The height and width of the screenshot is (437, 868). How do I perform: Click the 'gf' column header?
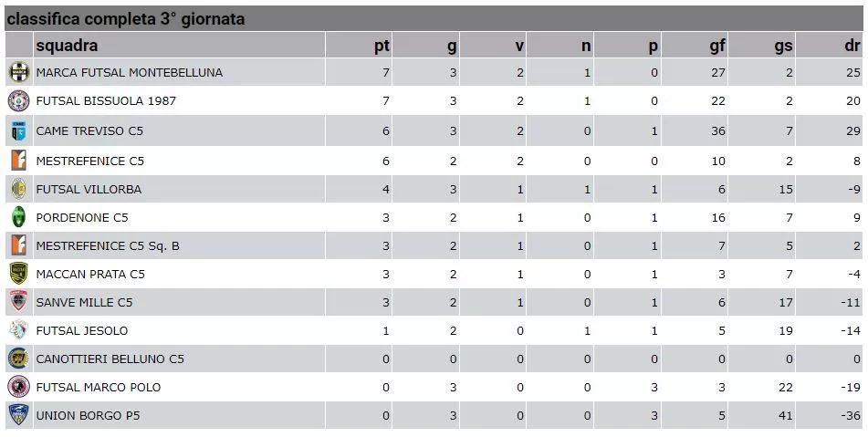click(x=717, y=46)
